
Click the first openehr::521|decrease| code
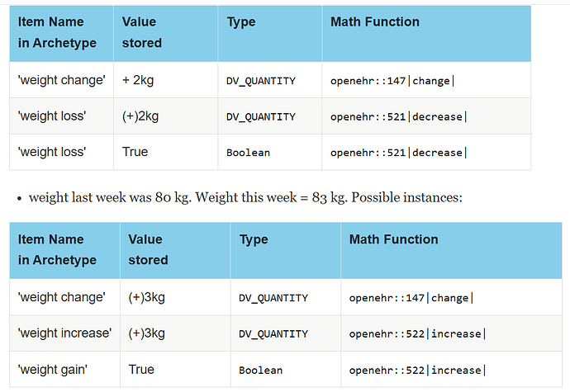tap(398, 117)
